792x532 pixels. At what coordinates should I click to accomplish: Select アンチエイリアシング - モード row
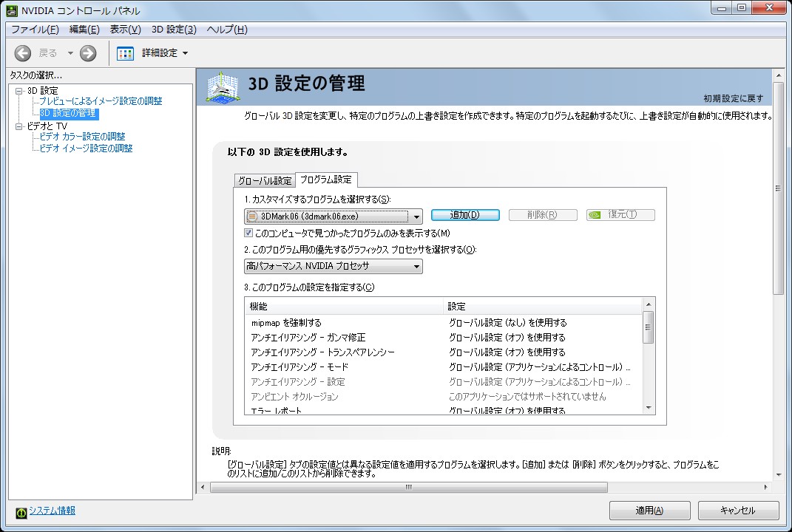444,367
